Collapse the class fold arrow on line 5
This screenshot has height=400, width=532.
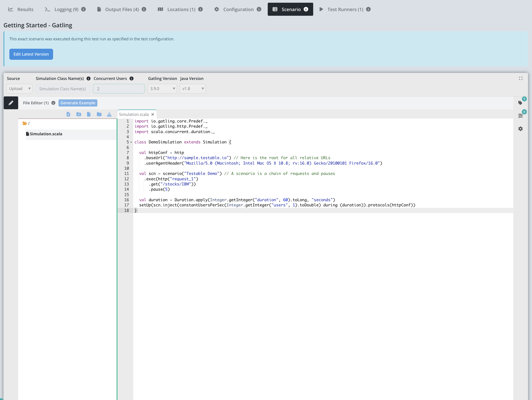(131, 142)
